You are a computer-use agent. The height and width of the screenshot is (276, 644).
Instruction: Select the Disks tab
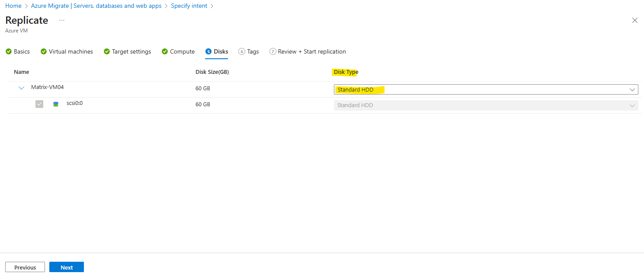point(217,51)
